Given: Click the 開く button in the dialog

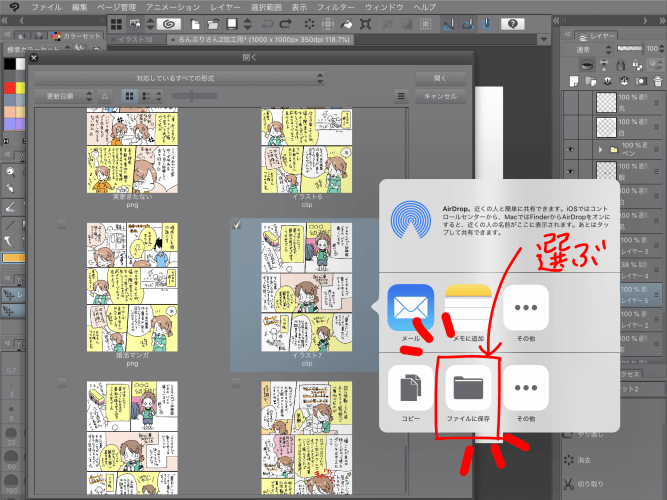Looking at the screenshot, I should click(440, 78).
